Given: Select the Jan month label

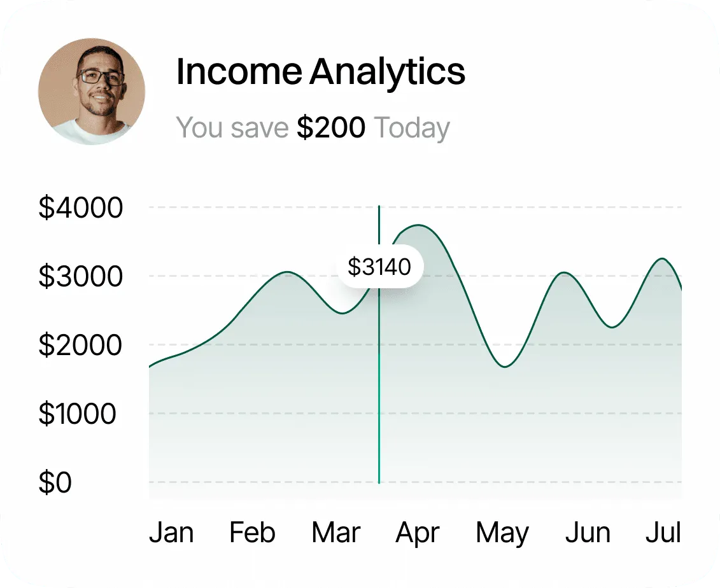Looking at the screenshot, I should point(171,533).
